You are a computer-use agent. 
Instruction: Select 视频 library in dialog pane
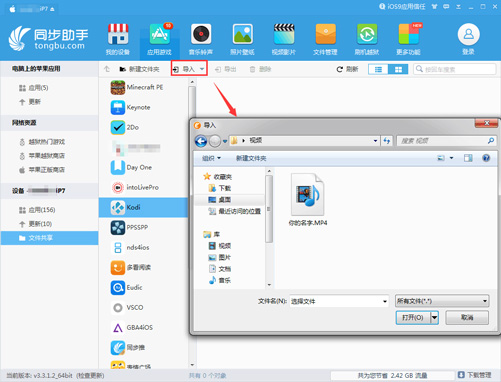(220, 246)
